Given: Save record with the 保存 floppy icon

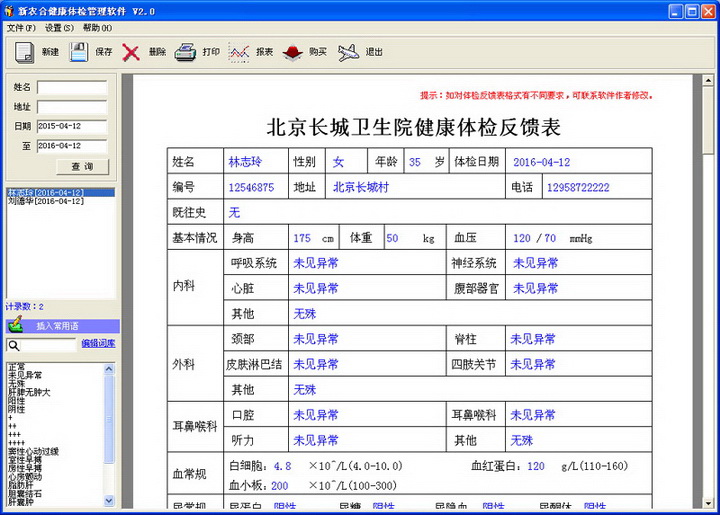Looking at the screenshot, I should [x=79, y=52].
